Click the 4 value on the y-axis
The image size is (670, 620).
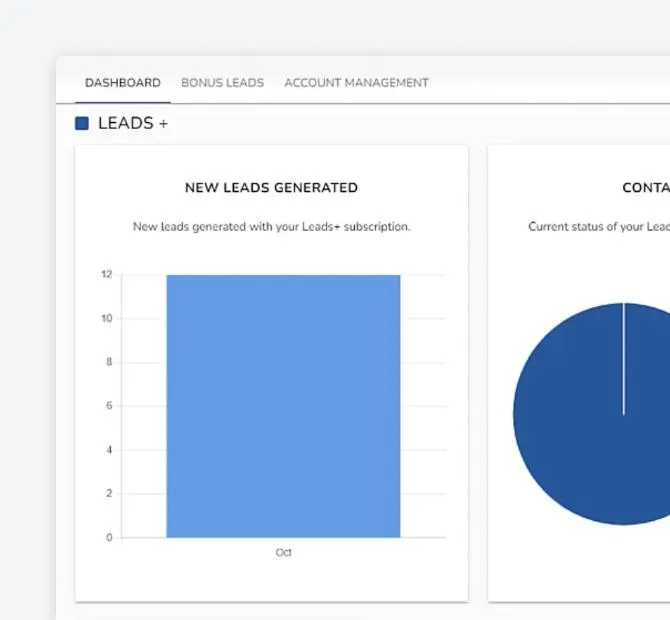pos(109,450)
